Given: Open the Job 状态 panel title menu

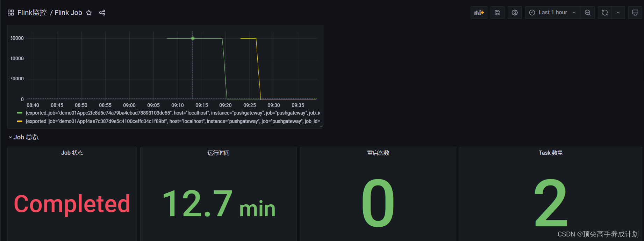Looking at the screenshot, I should point(72,153).
